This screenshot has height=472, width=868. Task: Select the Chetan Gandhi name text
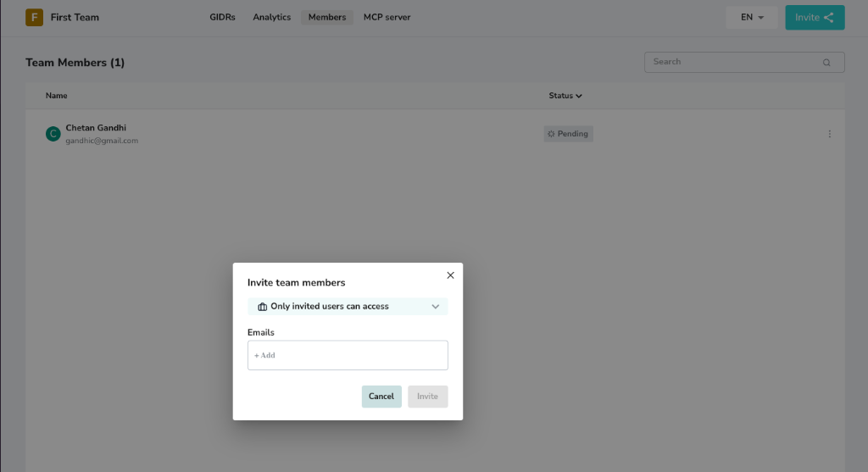pyautogui.click(x=96, y=128)
